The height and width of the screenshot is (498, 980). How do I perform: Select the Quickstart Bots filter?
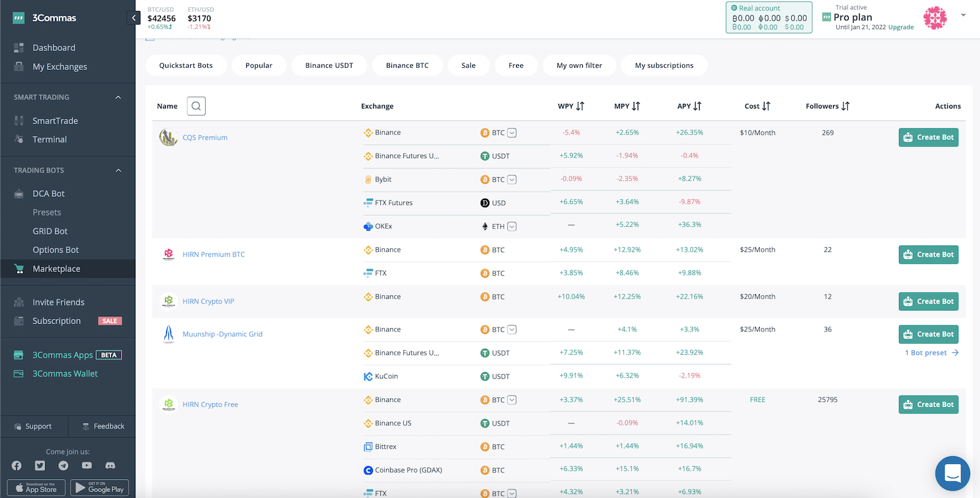(186, 65)
